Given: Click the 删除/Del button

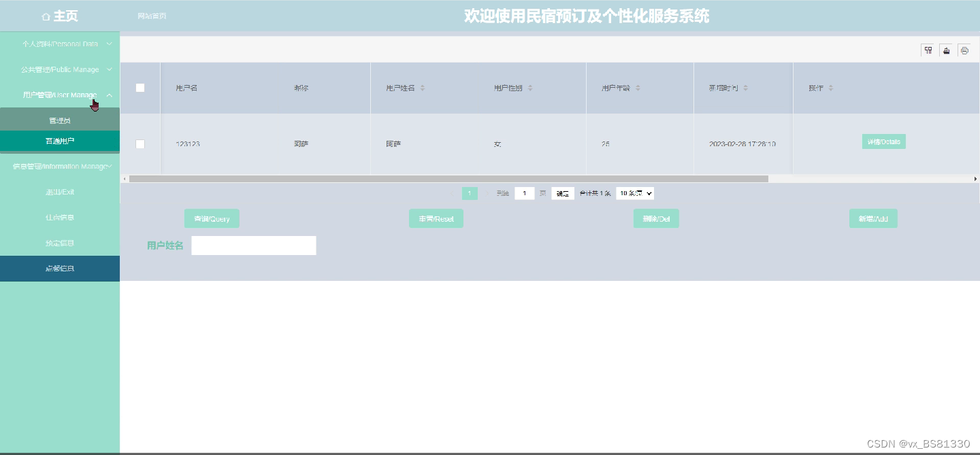Looking at the screenshot, I should pos(656,218).
